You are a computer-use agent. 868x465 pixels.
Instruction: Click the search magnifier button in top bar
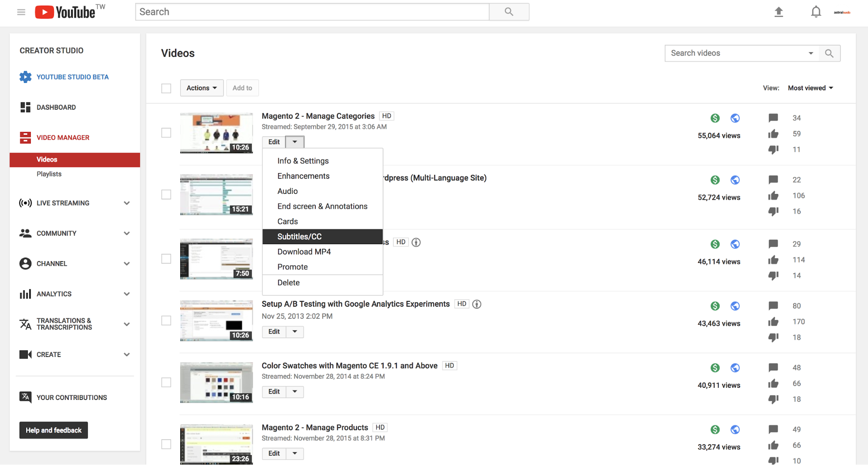[509, 12]
